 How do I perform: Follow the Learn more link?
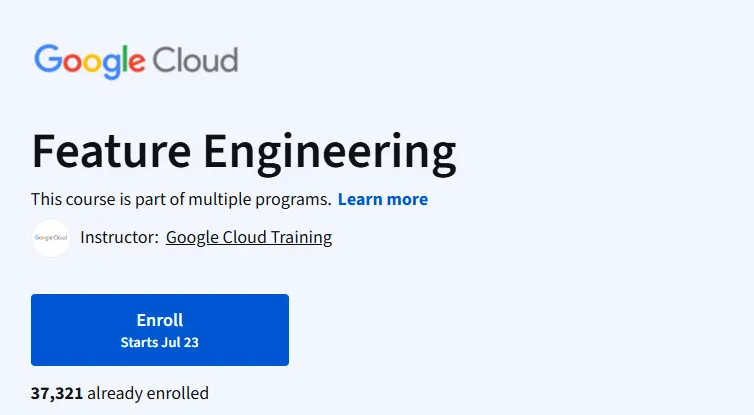coord(383,199)
